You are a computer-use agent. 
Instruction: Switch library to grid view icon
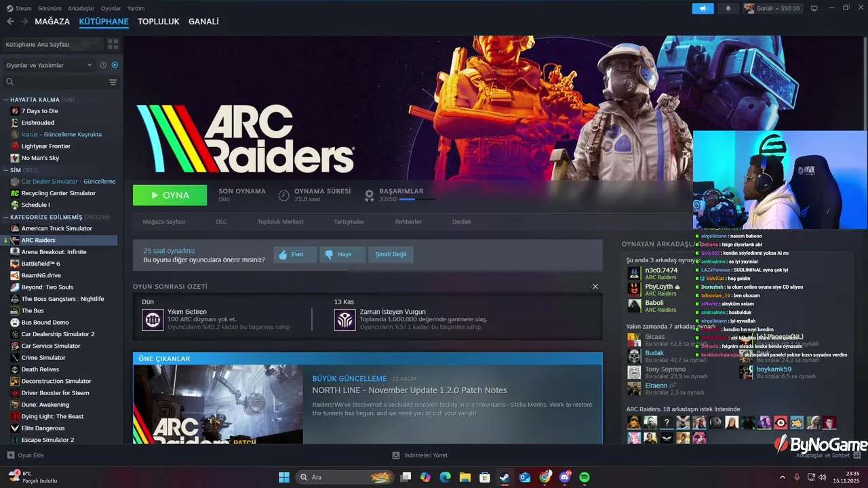point(113,44)
